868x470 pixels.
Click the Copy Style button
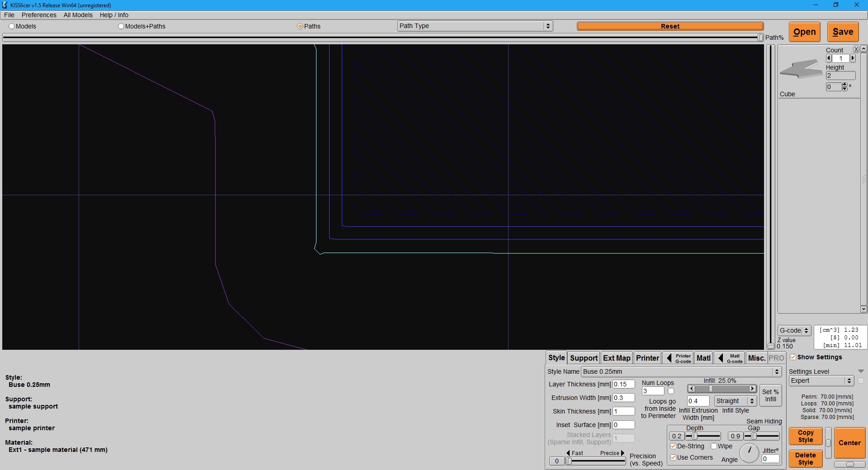[x=806, y=436]
